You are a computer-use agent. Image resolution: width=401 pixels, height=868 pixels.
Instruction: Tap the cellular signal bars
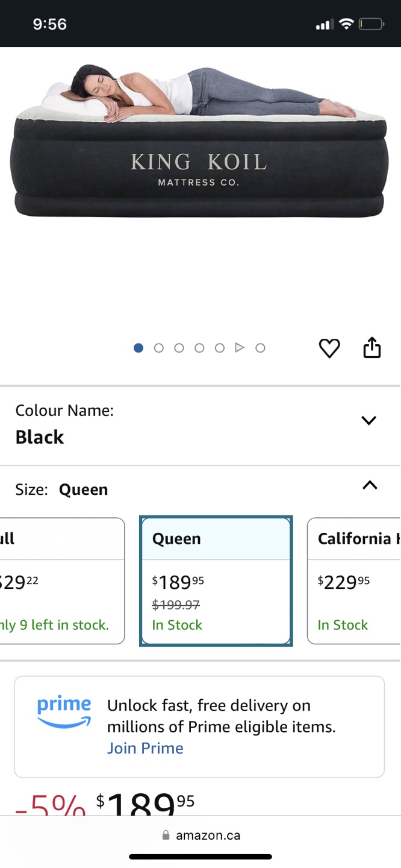[x=324, y=25]
